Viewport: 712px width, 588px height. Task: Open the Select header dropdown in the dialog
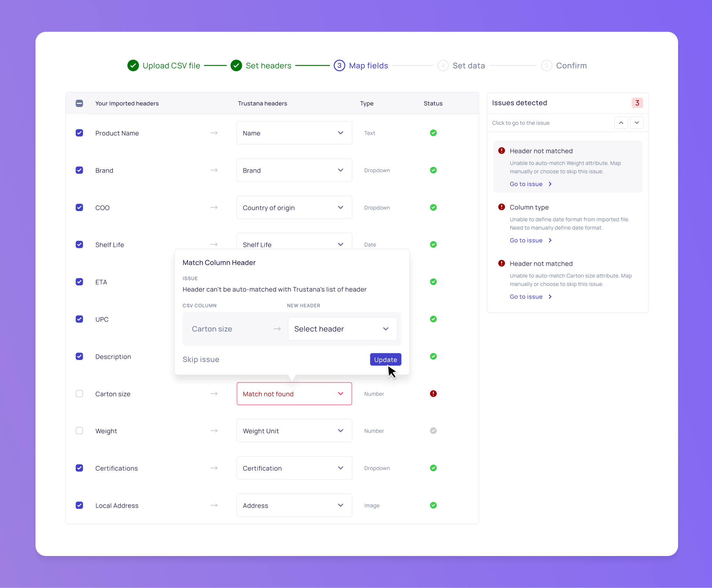point(342,329)
